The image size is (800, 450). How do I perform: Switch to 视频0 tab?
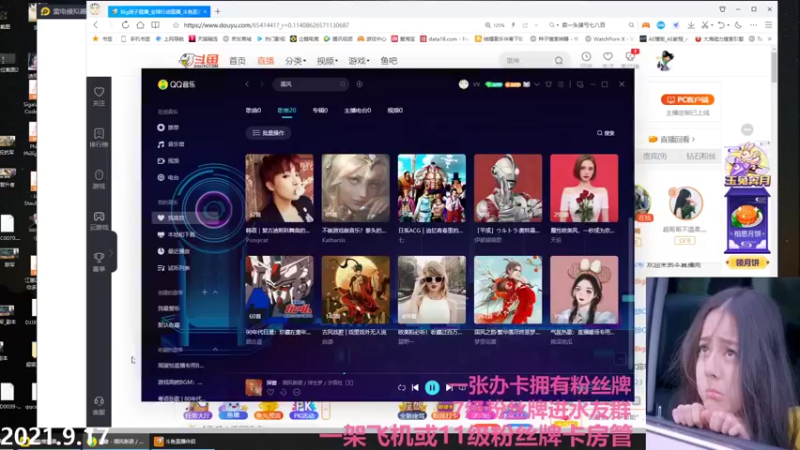(395, 110)
